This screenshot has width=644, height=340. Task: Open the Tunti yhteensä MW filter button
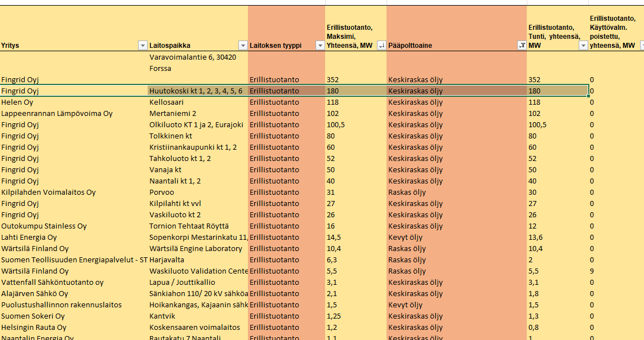point(583,46)
